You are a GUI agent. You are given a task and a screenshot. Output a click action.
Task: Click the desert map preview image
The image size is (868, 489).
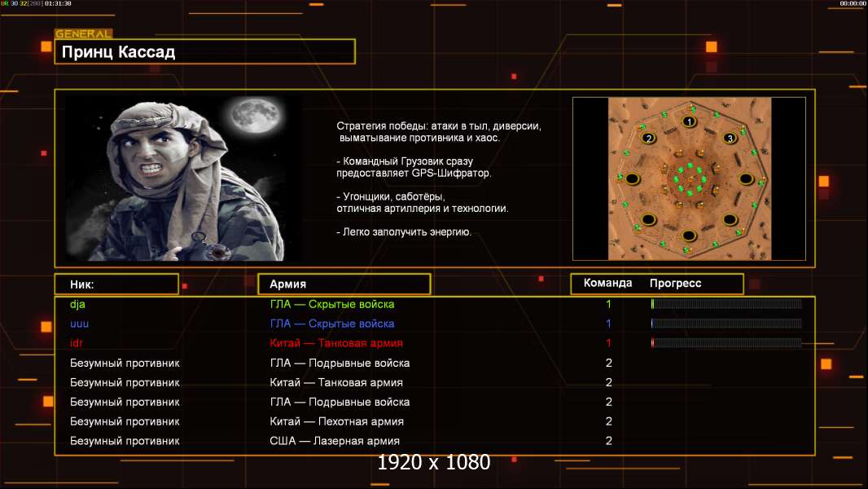tap(689, 178)
